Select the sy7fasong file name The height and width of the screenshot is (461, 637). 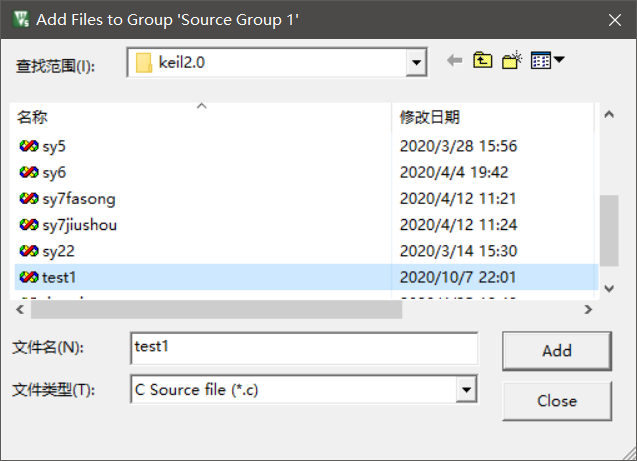tap(79, 199)
